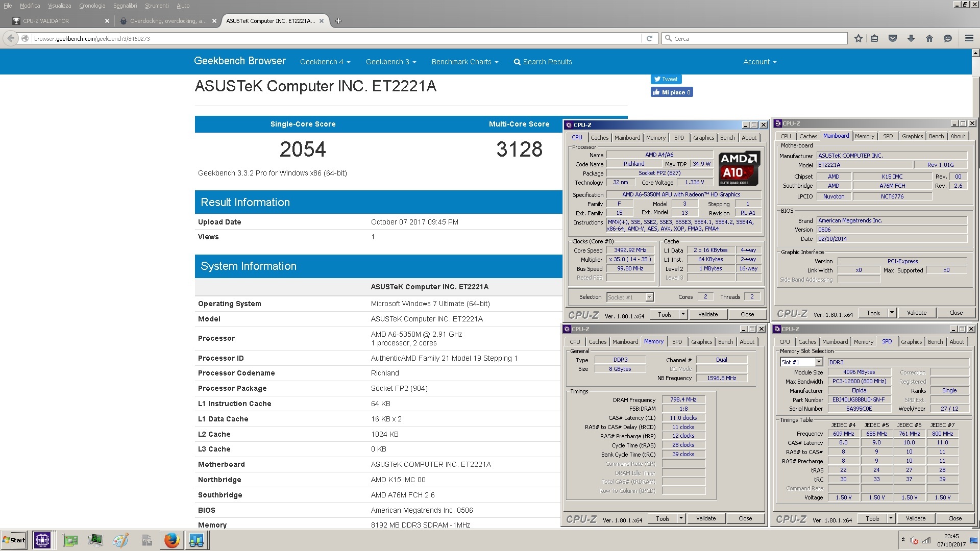Select the Part Number EBJ40UG8BBU0-GN-F field
Screen dimensions: 980x551
click(859, 400)
